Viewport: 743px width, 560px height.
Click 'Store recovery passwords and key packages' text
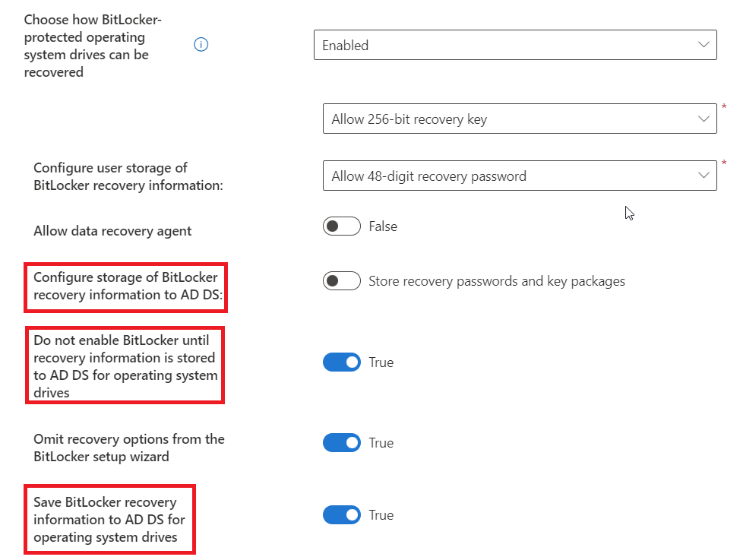[x=497, y=281]
